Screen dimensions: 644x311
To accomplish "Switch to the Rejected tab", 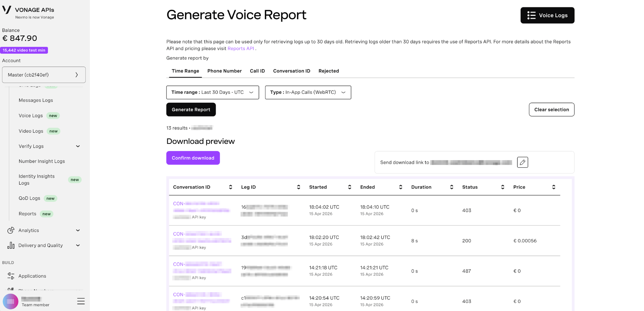I will (x=329, y=71).
